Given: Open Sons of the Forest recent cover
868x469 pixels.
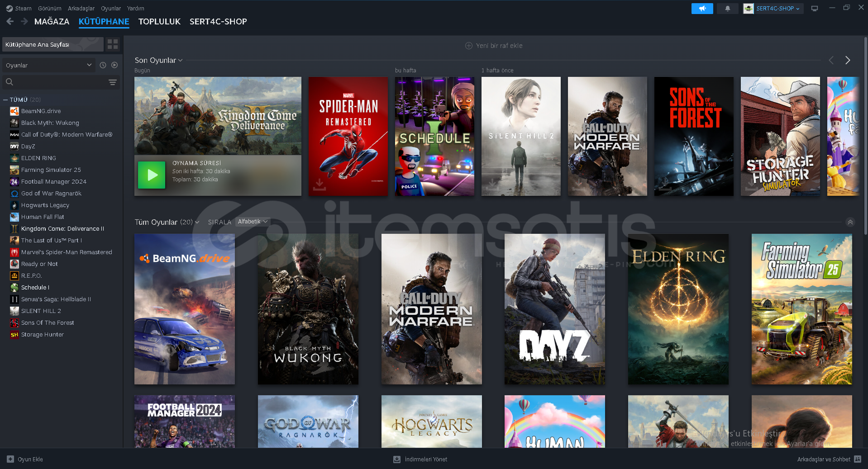Looking at the screenshot, I should pos(694,136).
